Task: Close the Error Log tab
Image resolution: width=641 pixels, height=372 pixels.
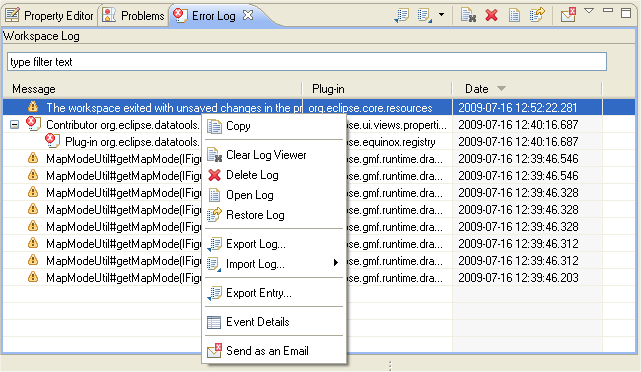Action: [248, 15]
